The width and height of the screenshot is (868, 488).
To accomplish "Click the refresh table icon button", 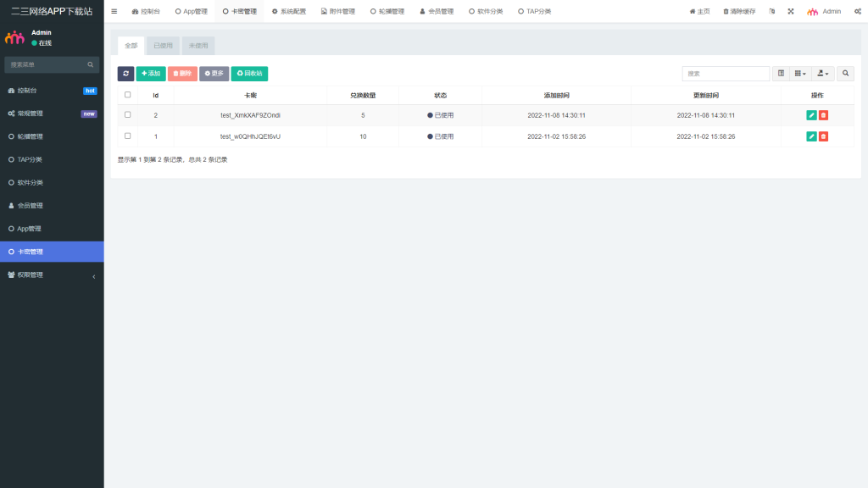I will coord(125,74).
